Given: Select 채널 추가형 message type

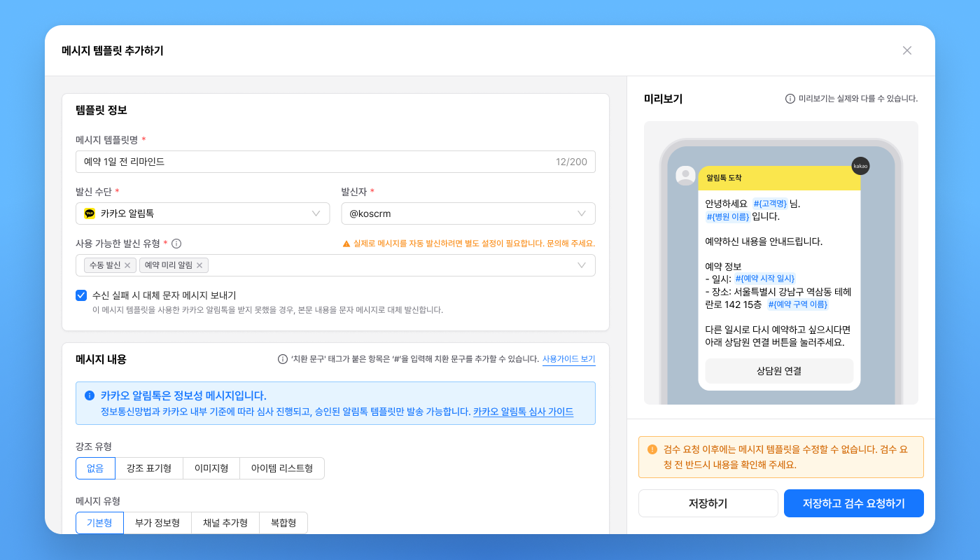Looking at the screenshot, I should [x=225, y=523].
